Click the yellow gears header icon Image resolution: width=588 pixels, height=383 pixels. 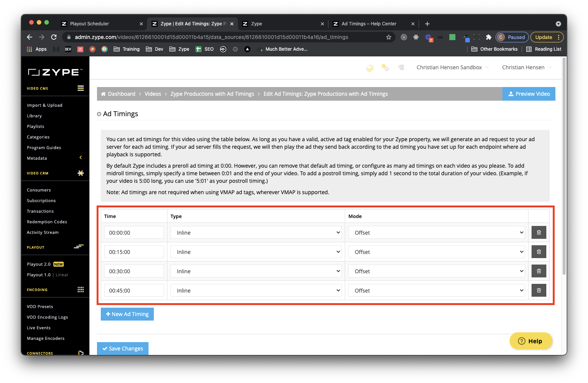click(385, 67)
